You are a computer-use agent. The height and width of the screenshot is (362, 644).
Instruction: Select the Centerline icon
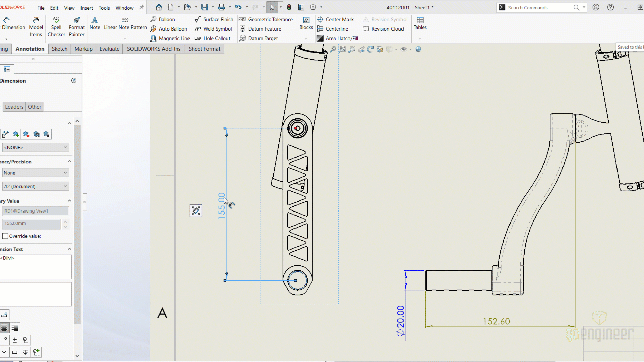[x=320, y=28]
